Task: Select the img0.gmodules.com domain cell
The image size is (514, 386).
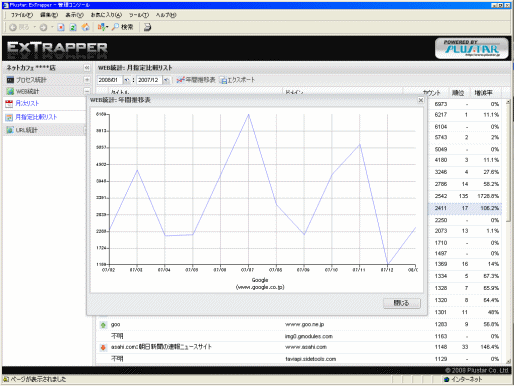Action: (309, 336)
